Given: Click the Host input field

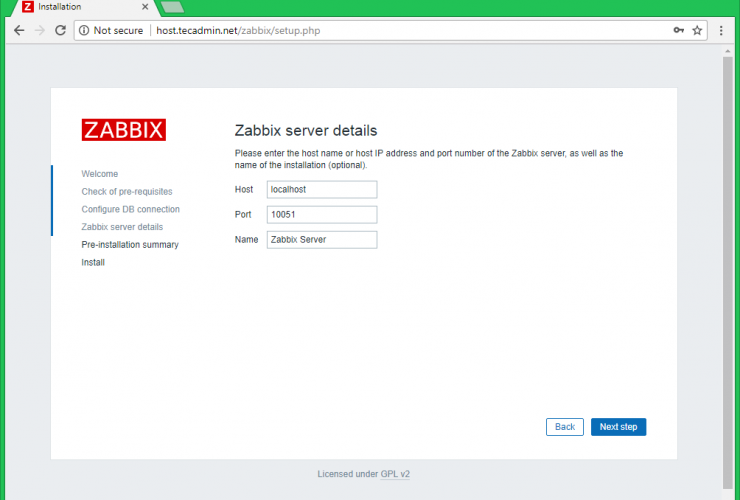Looking at the screenshot, I should (322, 189).
